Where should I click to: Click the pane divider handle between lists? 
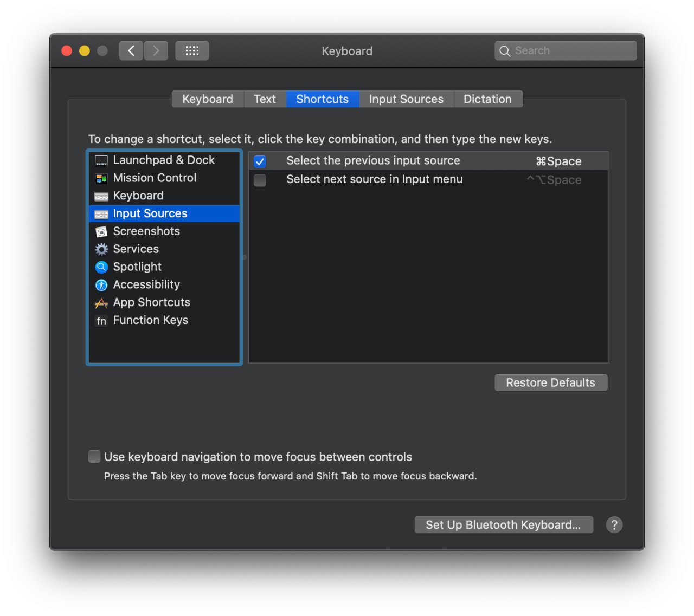click(x=245, y=257)
